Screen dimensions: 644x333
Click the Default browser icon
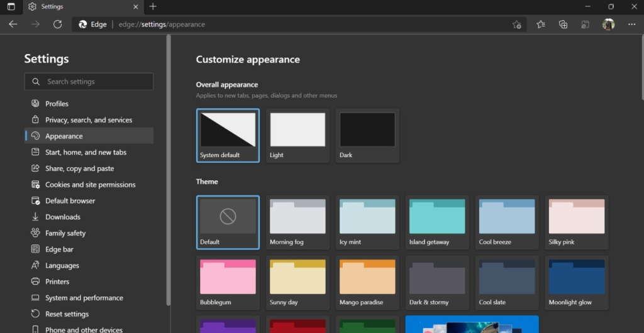click(35, 200)
